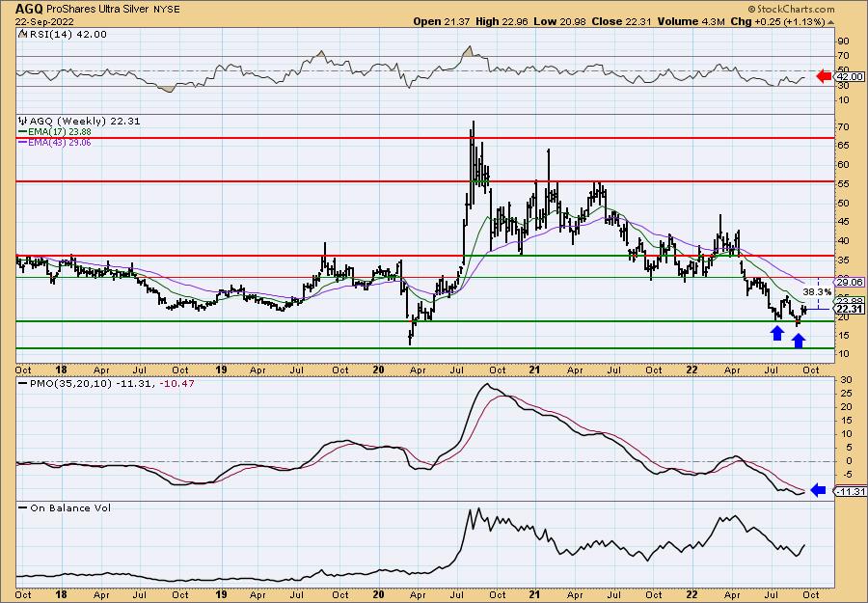Click the boxed 22.31 last-price tag
Viewport: 868px width, 603px height.
[x=850, y=309]
